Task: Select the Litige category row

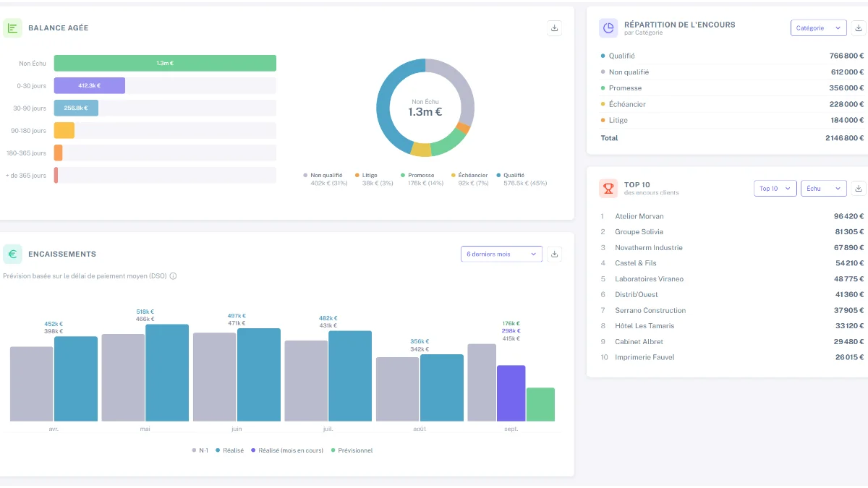Action: tap(732, 120)
